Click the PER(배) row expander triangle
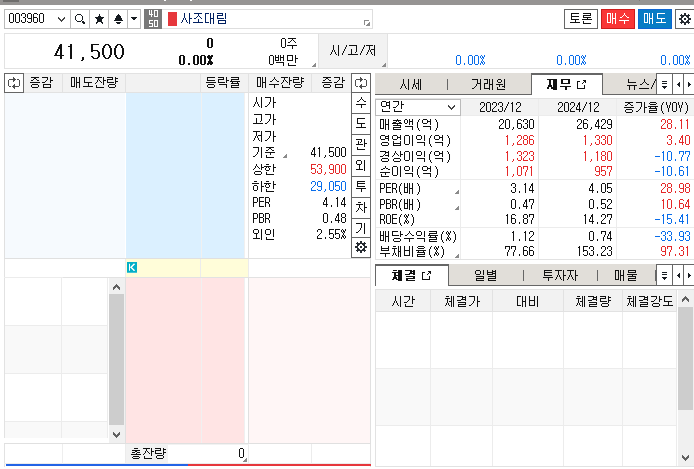694x469 pixels. [457, 192]
